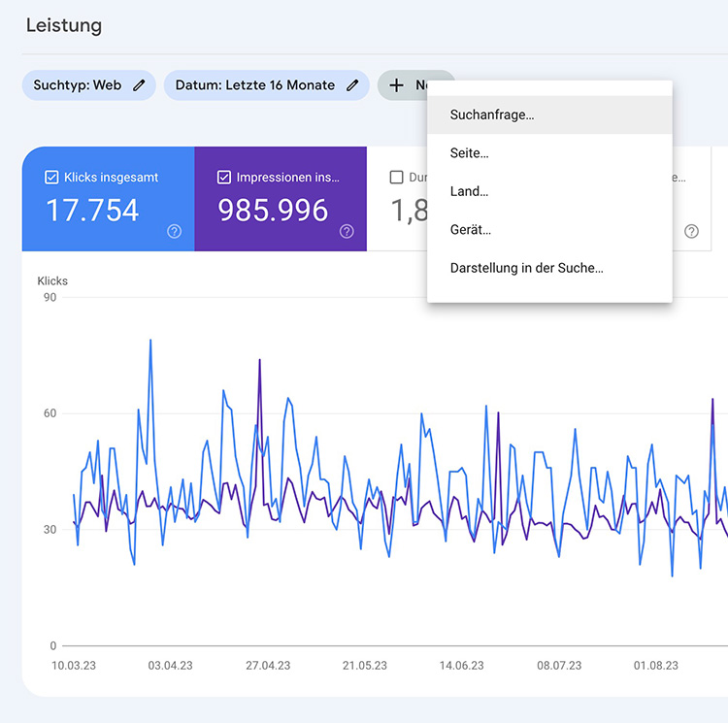Click the pencil icon on Suchtyp chip
Screen dimensions: 728x723
pyautogui.click(x=139, y=85)
